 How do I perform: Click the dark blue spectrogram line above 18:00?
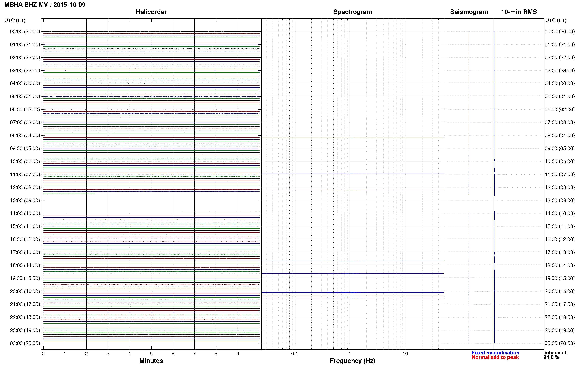click(x=353, y=261)
